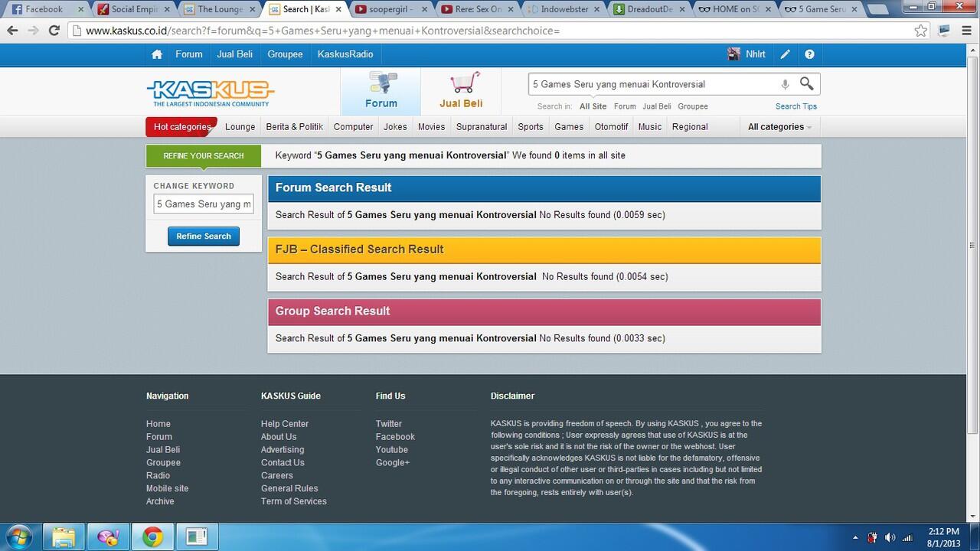Click Jual Beli in top blue bar
The width and height of the screenshot is (980, 551).
[x=235, y=54]
